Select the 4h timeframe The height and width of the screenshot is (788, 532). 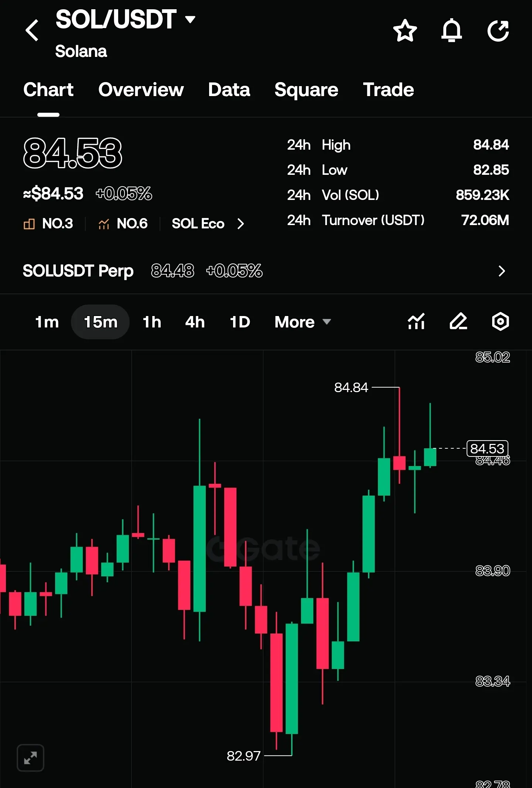click(195, 322)
